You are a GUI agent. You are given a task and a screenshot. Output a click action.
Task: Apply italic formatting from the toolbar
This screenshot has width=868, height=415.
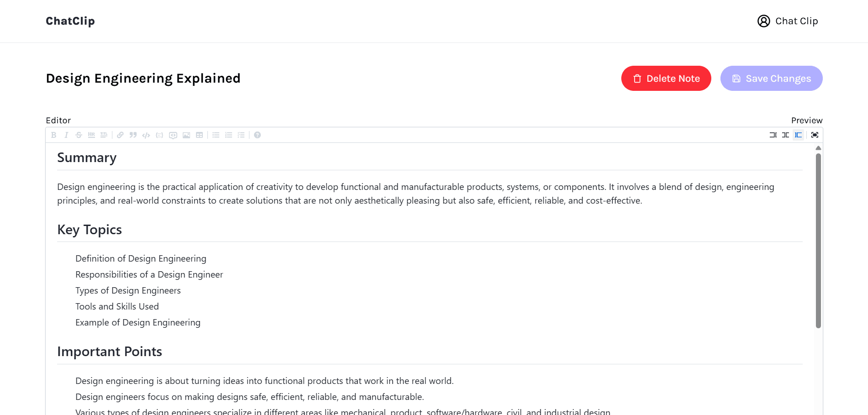66,135
